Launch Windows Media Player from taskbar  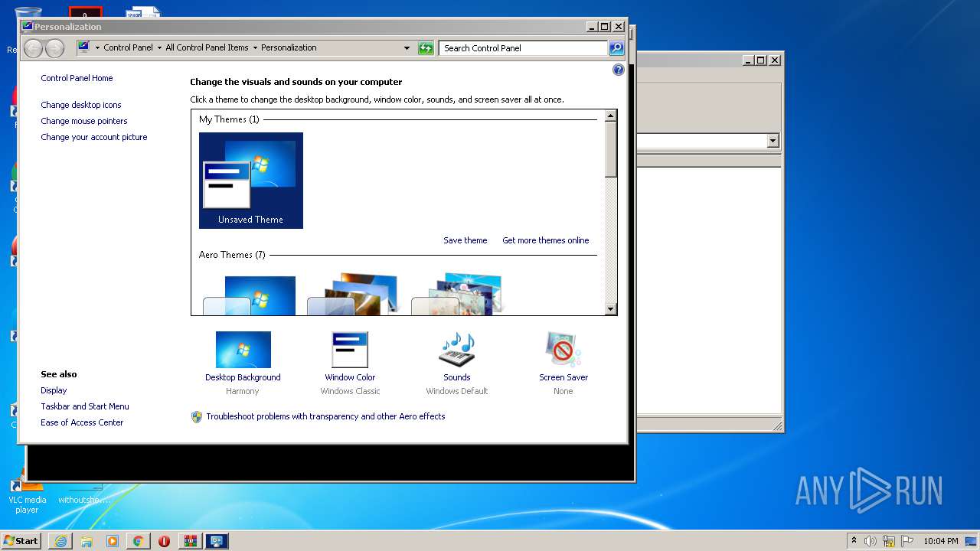pyautogui.click(x=113, y=541)
